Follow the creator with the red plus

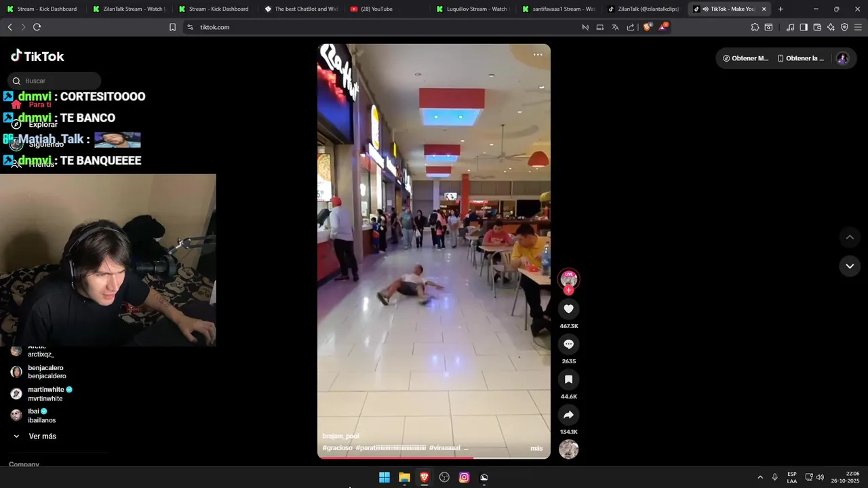(568, 290)
